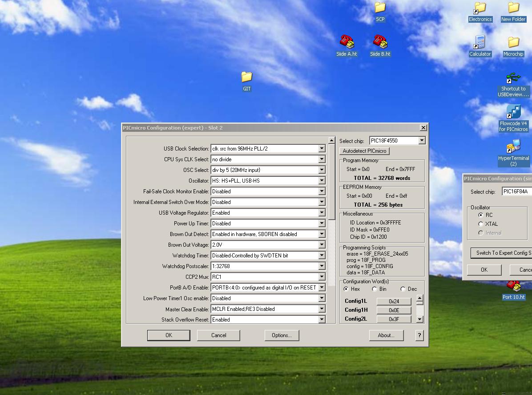The height and width of the screenshot is (395, 532).
Task: Click Switch To Expert Config Screen button
Action: click(x=501, y=253)
